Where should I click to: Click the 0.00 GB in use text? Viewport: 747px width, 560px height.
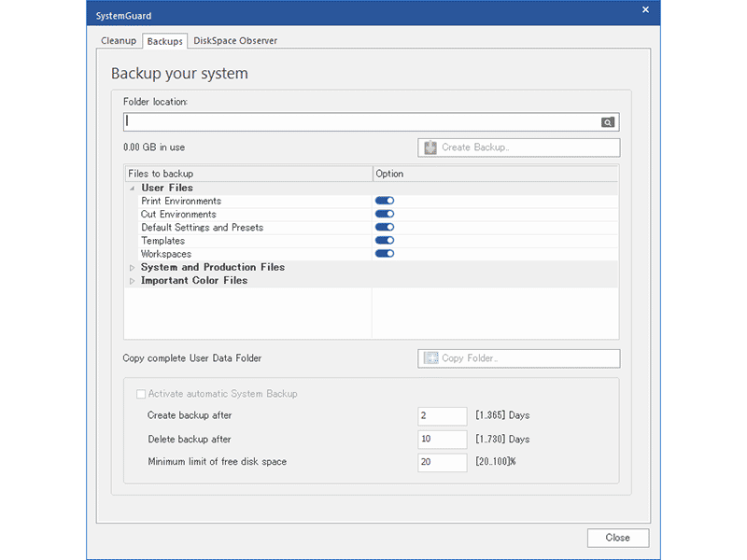pos(154,147)
